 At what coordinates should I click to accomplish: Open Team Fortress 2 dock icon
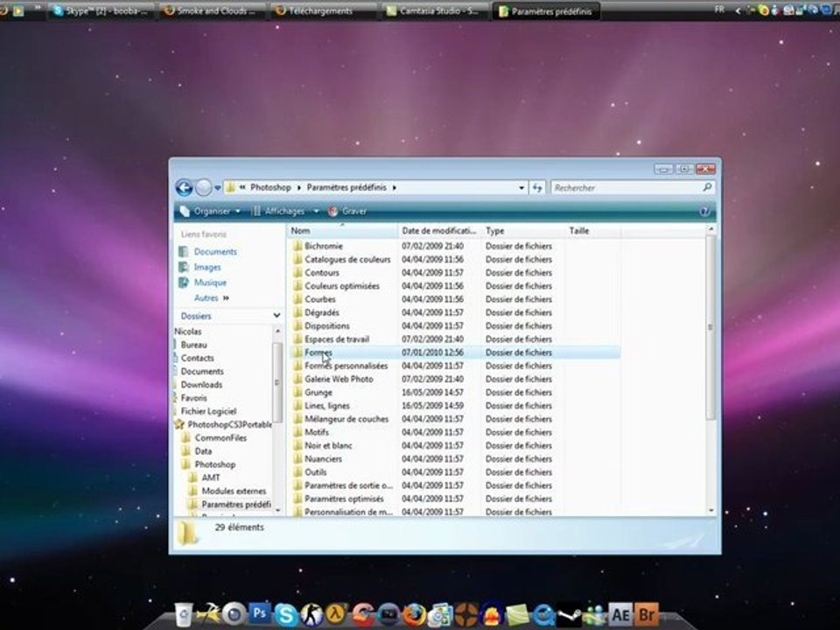coord(466,614)
